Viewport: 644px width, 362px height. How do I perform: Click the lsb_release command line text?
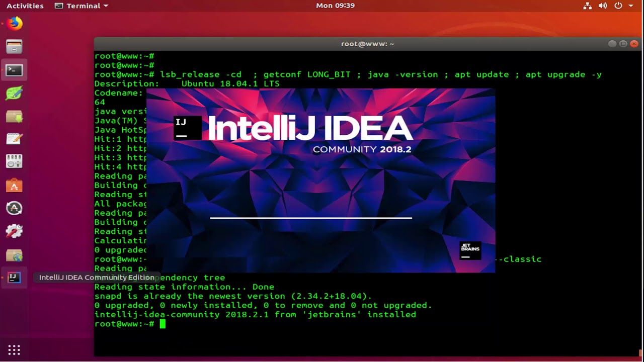(380, 74)
